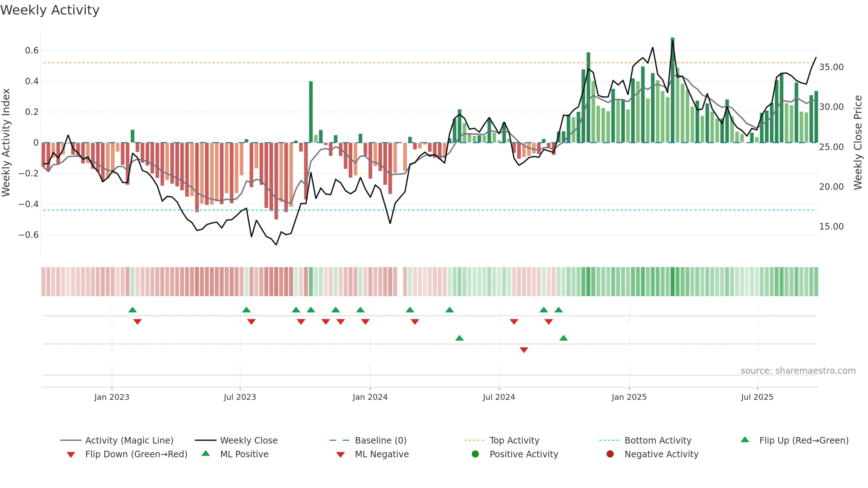Click the 30.00 price axis label

pos(831,107)
